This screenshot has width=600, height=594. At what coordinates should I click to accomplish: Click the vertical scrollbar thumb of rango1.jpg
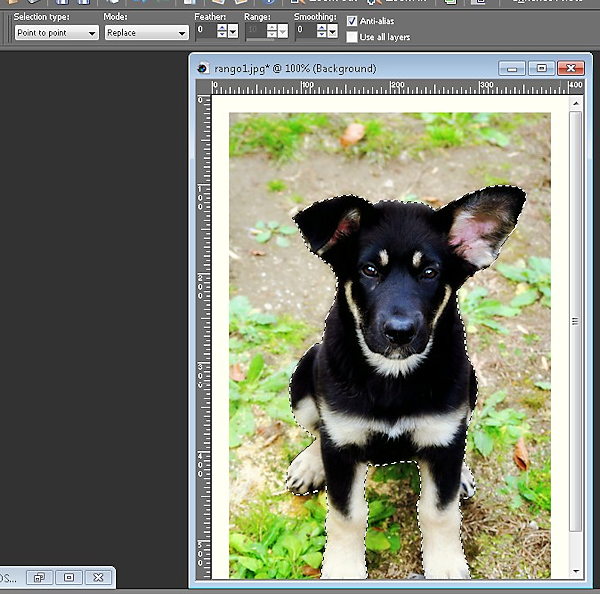575,321
